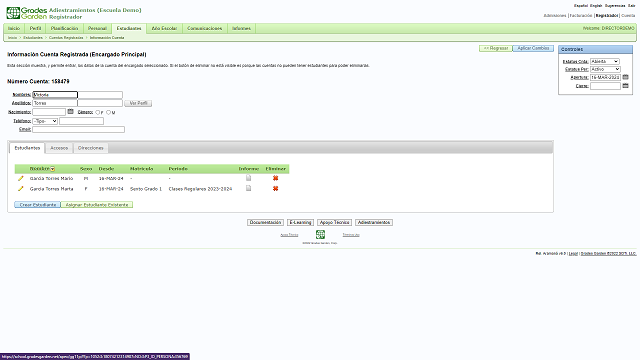Click the first Nombres input field
The image size is (640, 360).
pyautogui.click(x=55, y=95)
